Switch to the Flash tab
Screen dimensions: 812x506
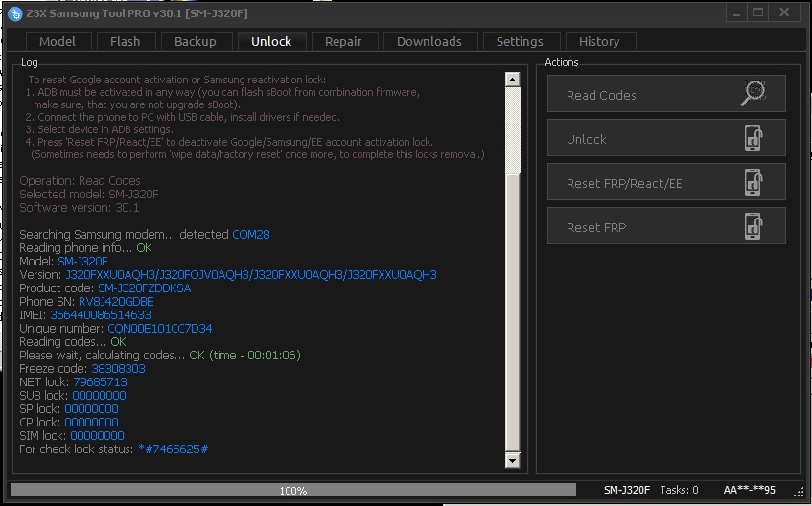[x=125, y=41]
